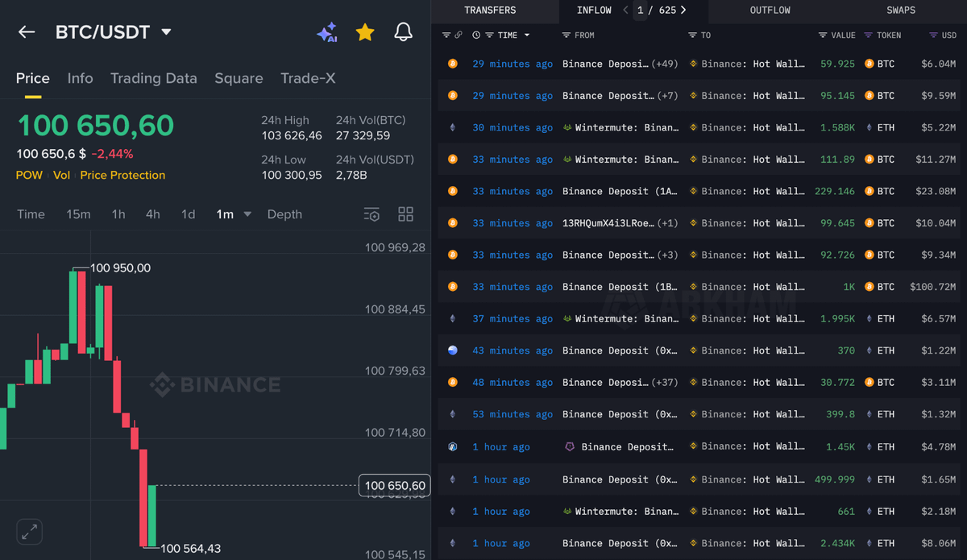Click the clock icon in the TIME header

tap(476, 35)
